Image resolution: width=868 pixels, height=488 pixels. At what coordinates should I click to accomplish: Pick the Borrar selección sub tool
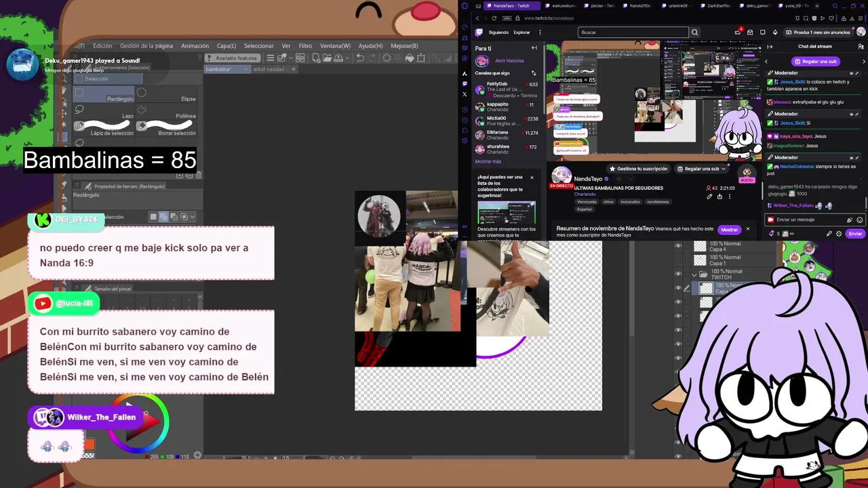click(167, 129)
